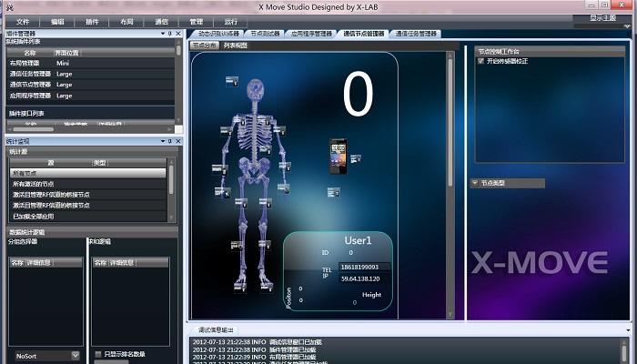This screenshot has height=364, width=637.
Task: Select the 通信任务管理器 row in plugin list
Action: pyautogui.click(x=90, y=74)
